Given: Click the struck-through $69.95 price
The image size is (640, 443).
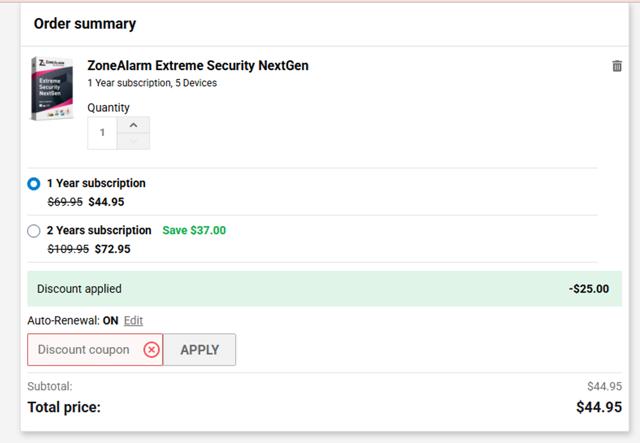Looking at the screenshot, I should point(65,202).
